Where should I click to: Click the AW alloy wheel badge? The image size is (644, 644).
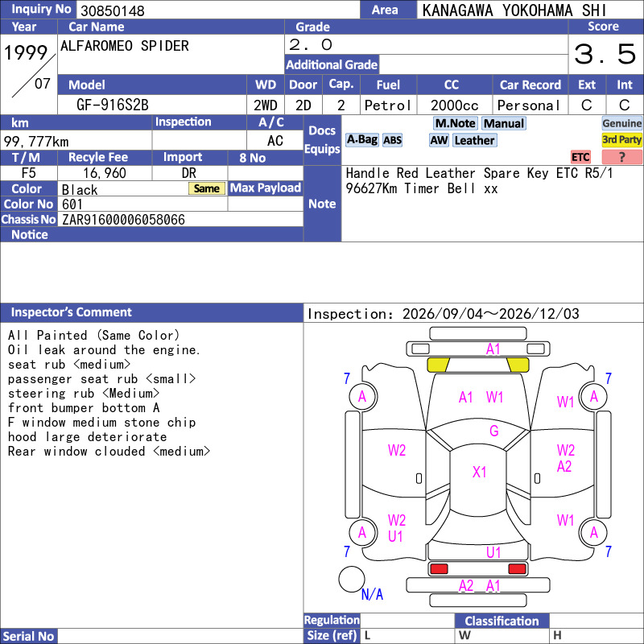click(439, 140)
